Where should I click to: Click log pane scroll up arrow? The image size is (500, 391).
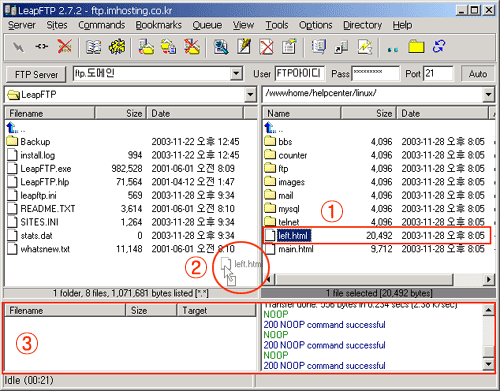[488, 310]
